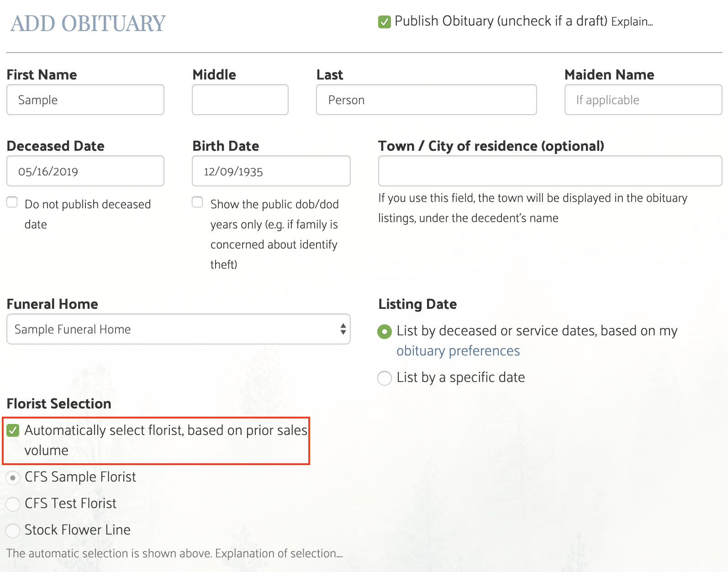Image resolution: width=728 pixels, height=572 pixels.
Task: Click the Last name input field
Action: coord(426,100)
